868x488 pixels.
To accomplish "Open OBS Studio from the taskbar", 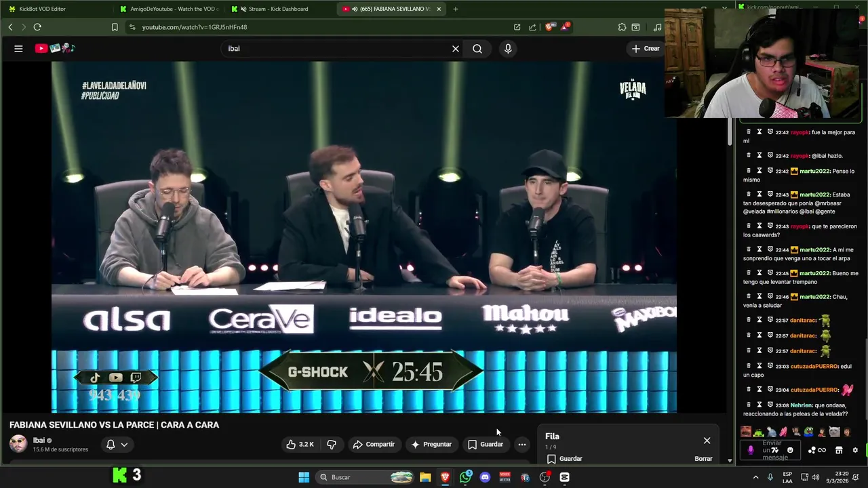I will pyautogui.click(x=545, y=477).
